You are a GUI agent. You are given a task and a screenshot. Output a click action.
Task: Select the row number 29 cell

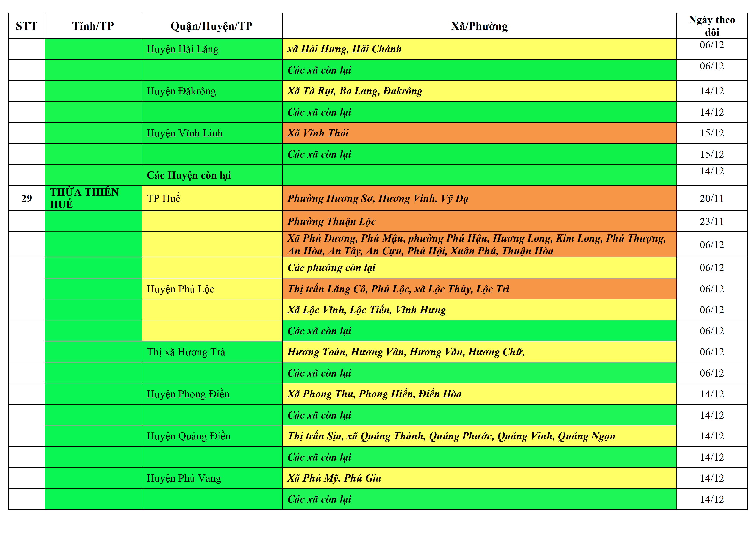point(27,198)
